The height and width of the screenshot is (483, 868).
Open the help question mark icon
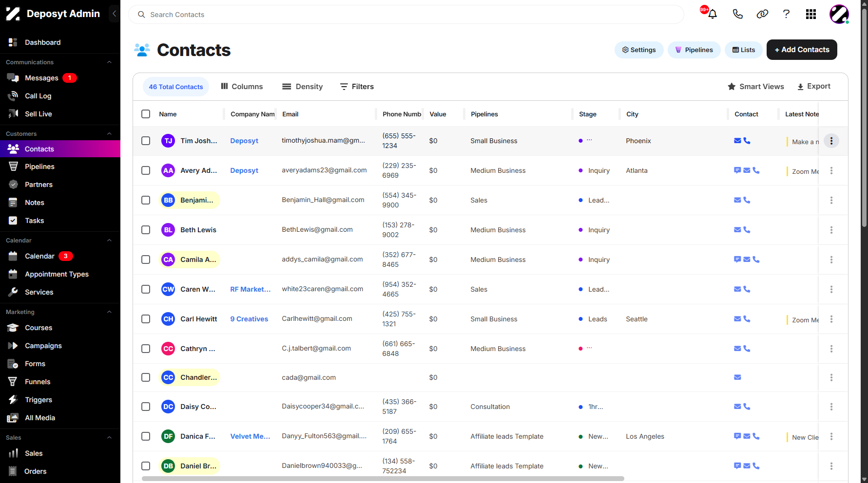pyautogui.click(x=786, y=14)
